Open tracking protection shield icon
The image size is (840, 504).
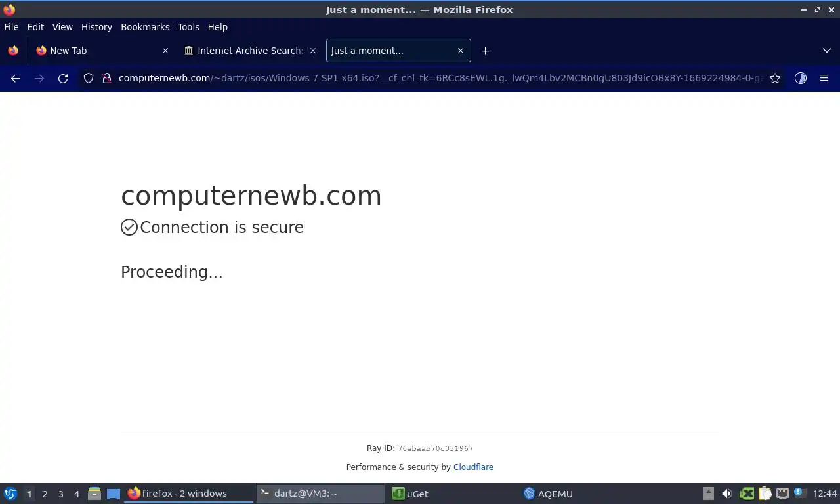pos(89,78)
